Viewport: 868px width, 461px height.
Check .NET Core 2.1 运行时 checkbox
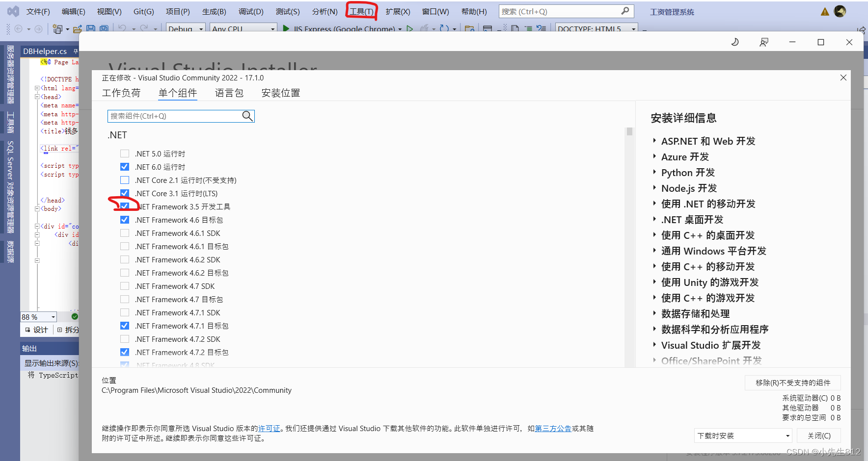coord(125,180)
